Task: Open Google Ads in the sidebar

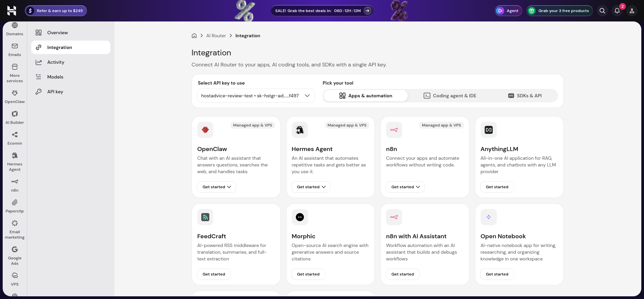Action: tap(15, 256)
